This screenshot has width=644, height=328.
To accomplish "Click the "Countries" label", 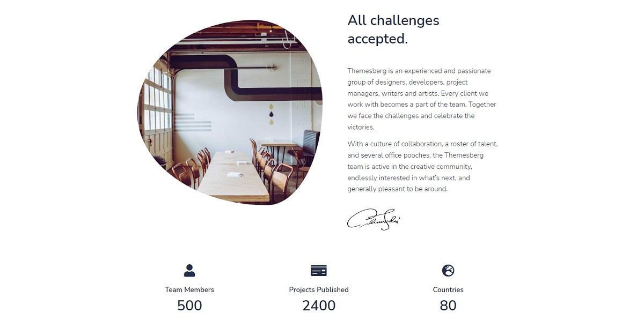I will (x=448, y=289).
